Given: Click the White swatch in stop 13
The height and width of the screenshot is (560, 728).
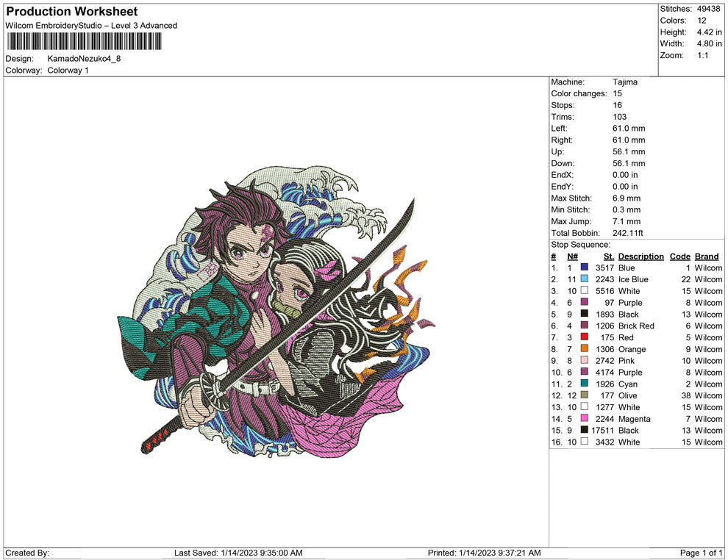Looking at the screenshot, I should 584,406.
